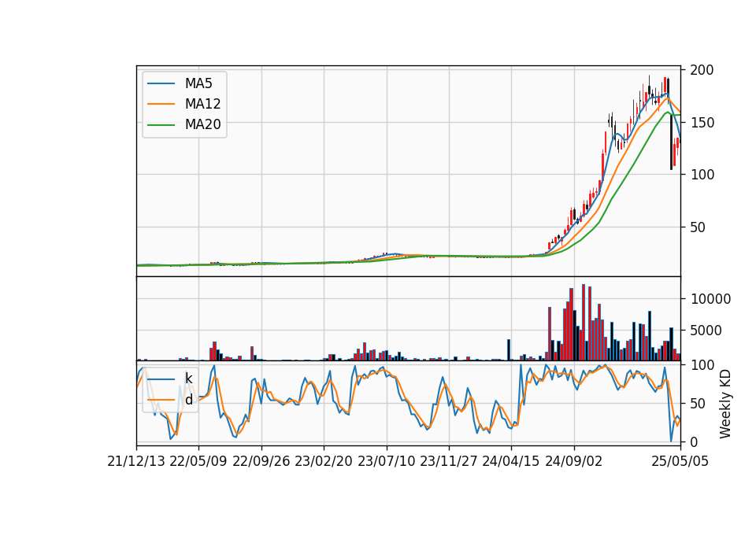This screenshot has height=543, width=756.
Task: Click the 23/11/27 date tick label
Action: click(x=449, y=461)
